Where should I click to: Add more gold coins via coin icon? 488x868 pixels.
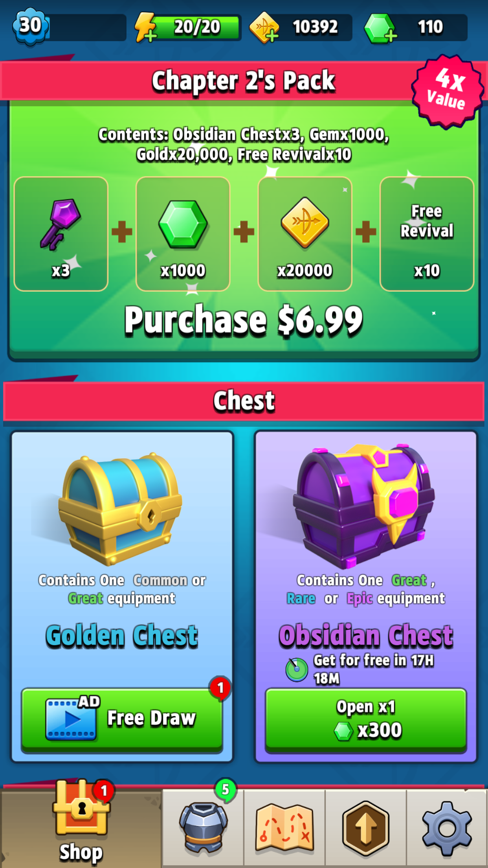point(264,27)
